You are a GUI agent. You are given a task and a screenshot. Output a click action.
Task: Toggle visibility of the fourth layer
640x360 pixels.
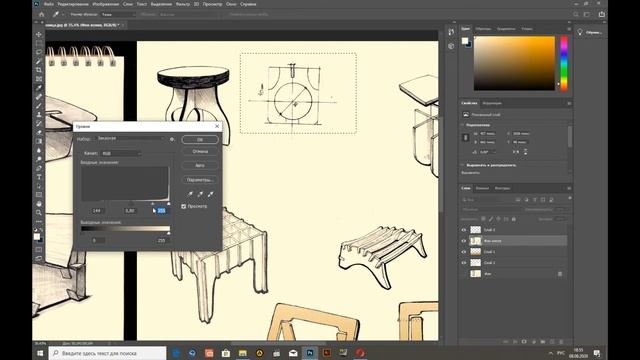[464, 263]
